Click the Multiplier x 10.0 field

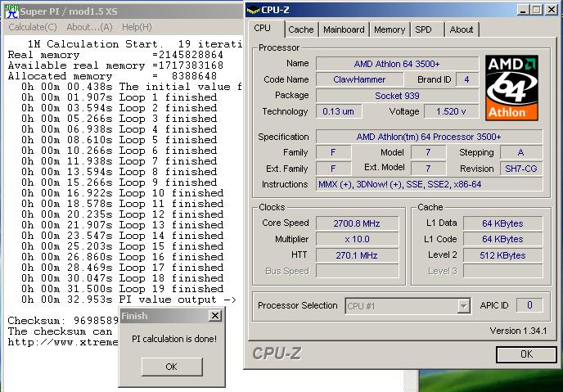click(x=357, y=239)
